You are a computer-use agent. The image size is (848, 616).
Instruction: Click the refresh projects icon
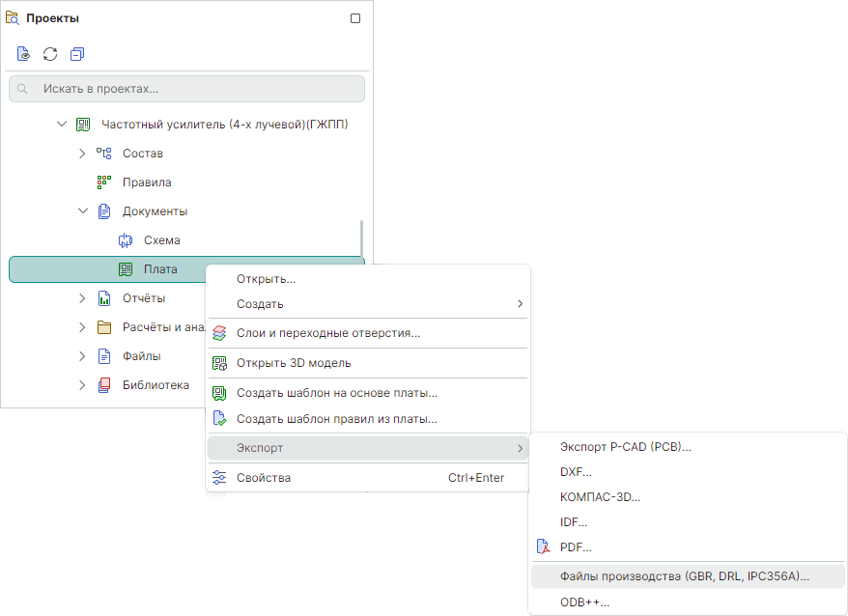coord(50,54)
